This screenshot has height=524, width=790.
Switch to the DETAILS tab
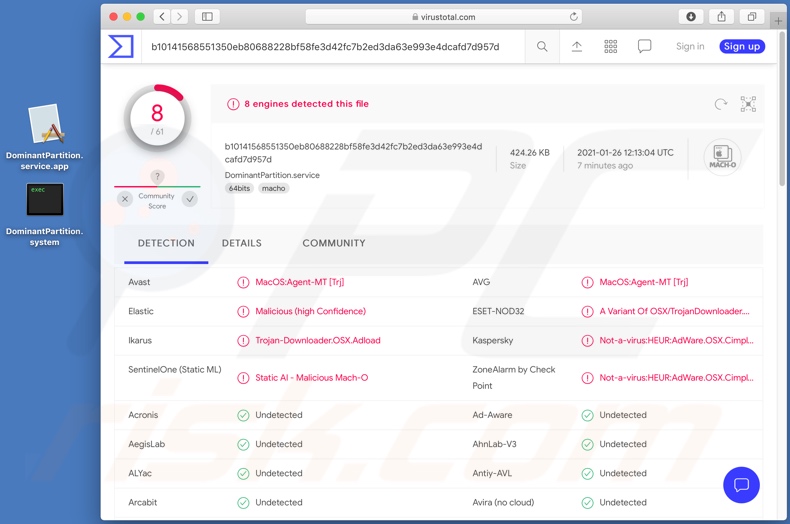coord(242,243)
